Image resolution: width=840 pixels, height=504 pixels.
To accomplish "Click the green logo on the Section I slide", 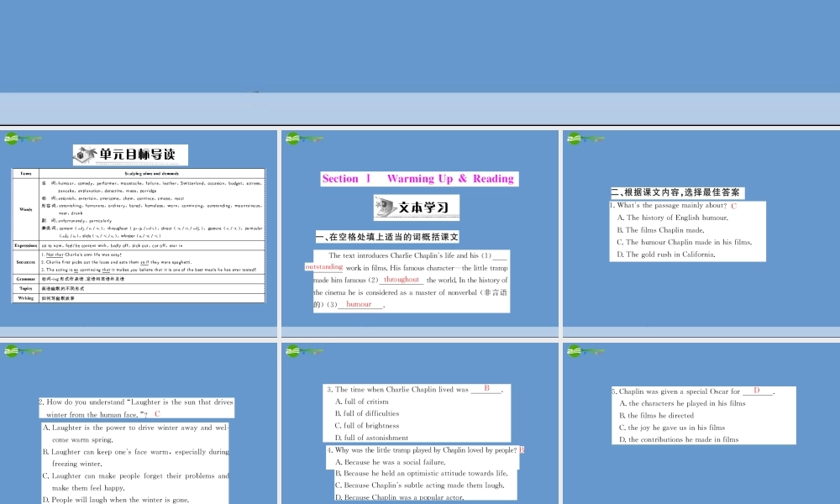I will tap(304, 139).
